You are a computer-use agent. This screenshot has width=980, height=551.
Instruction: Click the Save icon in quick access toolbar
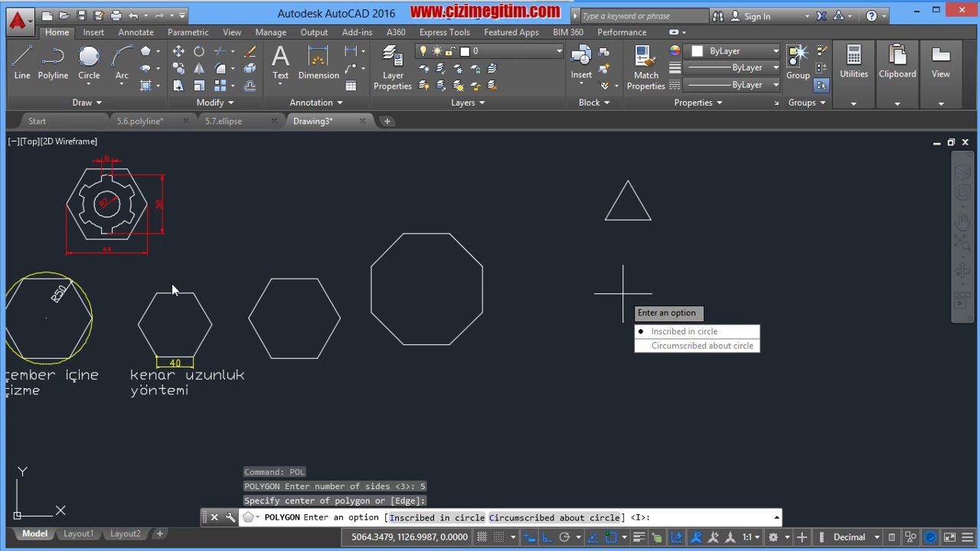(81, 15)
